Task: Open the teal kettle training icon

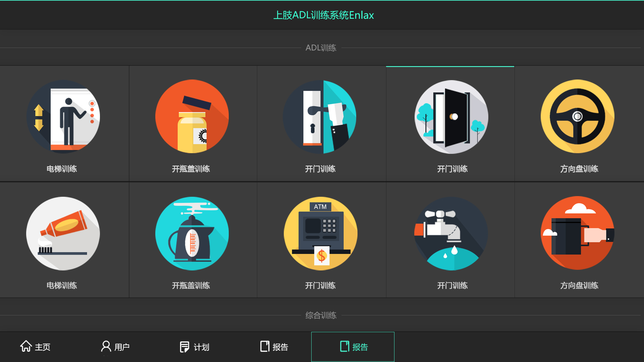Action: point(192,233)
